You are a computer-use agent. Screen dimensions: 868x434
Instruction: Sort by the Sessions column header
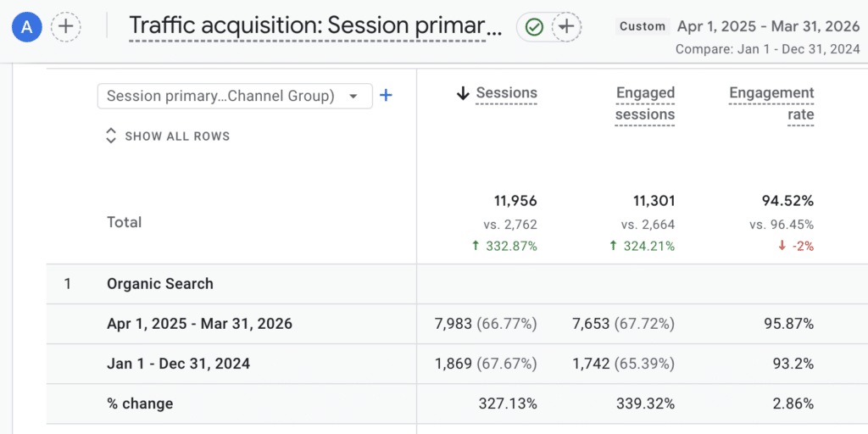[x=507, y=93]
